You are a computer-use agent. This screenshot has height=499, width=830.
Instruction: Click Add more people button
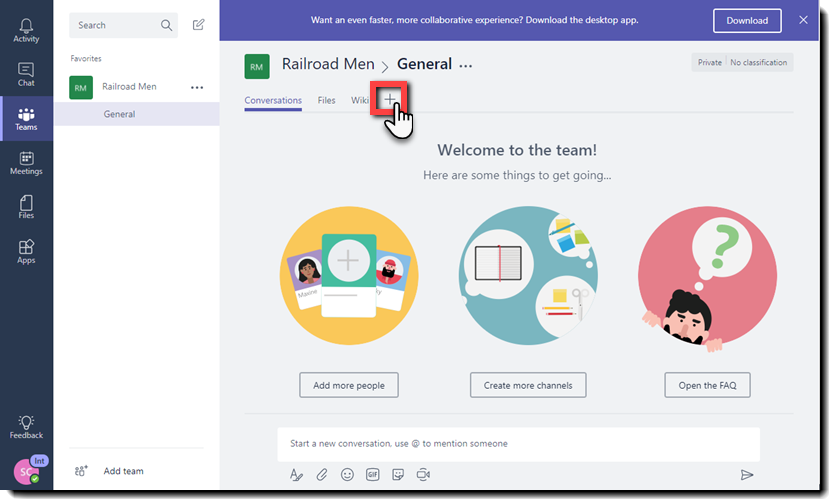(x=349, y=385)
